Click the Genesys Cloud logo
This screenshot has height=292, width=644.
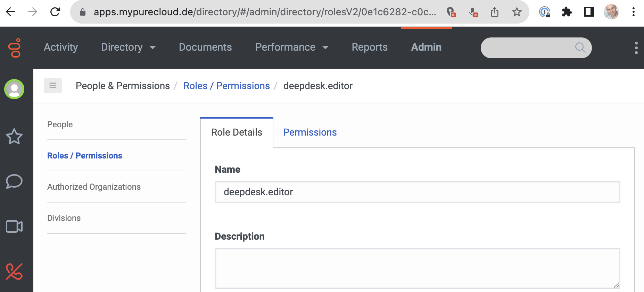point(15,48)
